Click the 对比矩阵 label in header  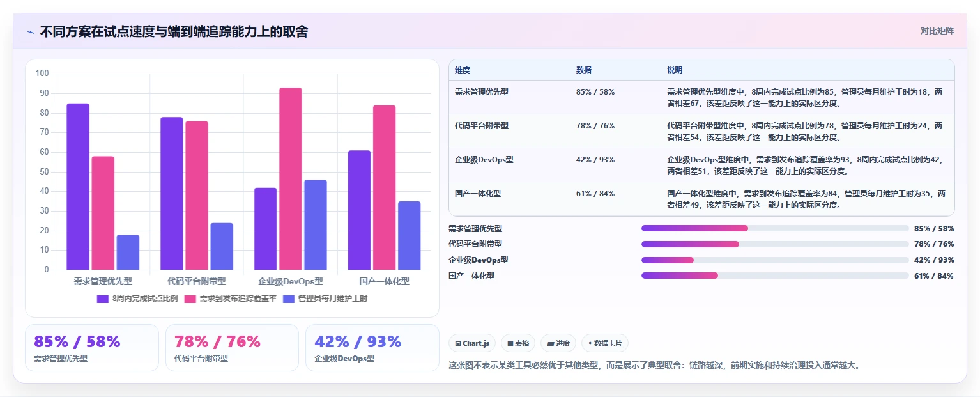tap(937, 31)
